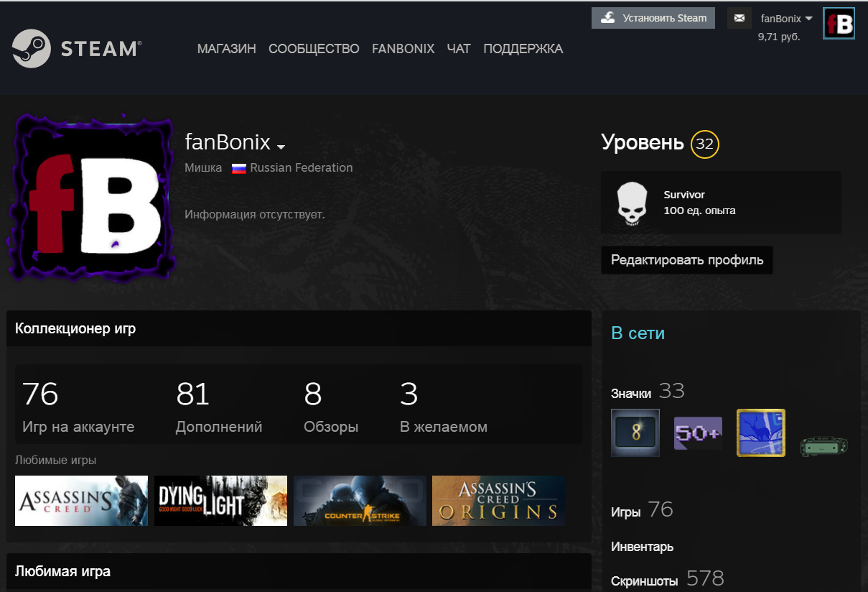This screenshot has height=592, width=868.
Task: Open the СООБЩЕСТВО menu
Action: [314, 49]
